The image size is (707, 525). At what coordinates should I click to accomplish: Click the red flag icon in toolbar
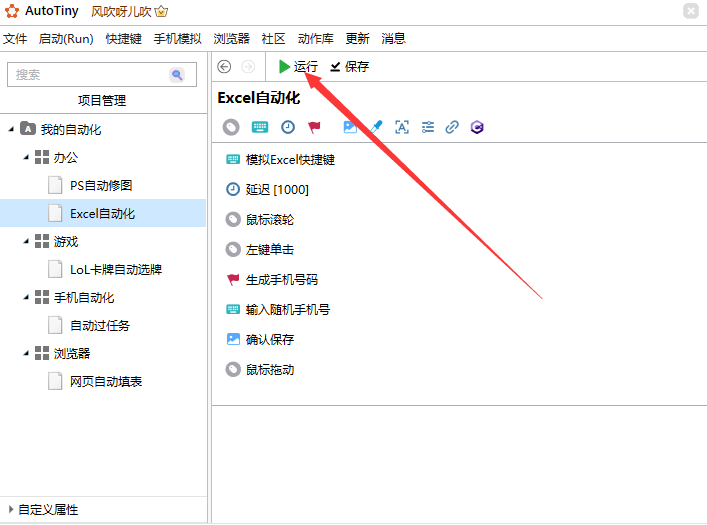pos(315,127)
